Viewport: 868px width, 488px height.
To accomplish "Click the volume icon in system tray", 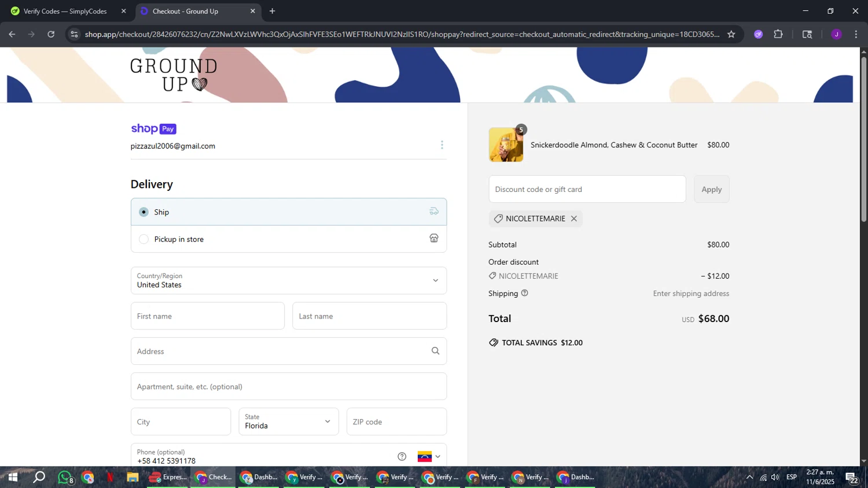I will pos(775,477).
